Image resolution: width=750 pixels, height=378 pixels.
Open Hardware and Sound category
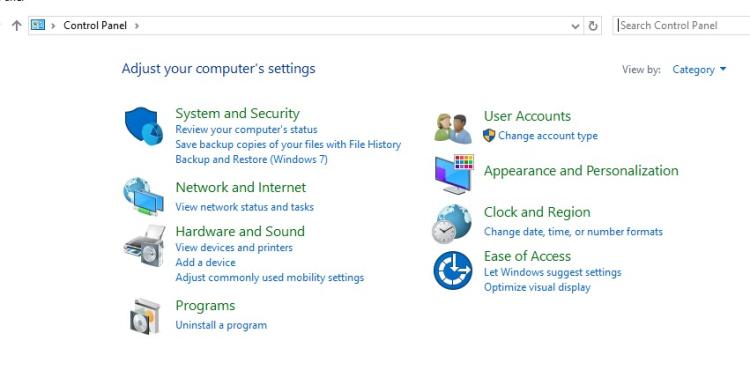pos(240,231)
